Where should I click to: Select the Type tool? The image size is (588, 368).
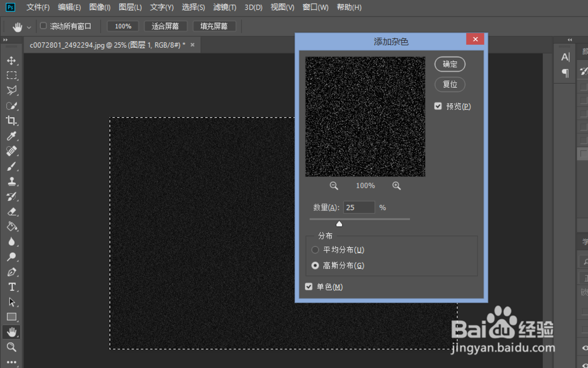(x=12, y=287)
